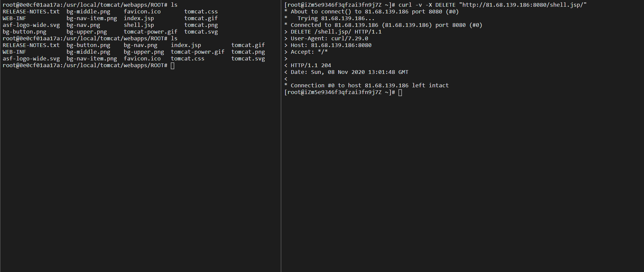This screenshot has width=644, height=272.
Task: Select shell.jsp in the first ls listing
Action: tap(139, 25)
